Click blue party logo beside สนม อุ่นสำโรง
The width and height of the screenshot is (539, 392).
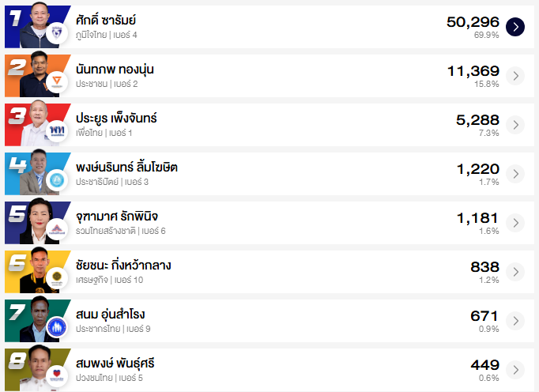click(x=57, y=326)
